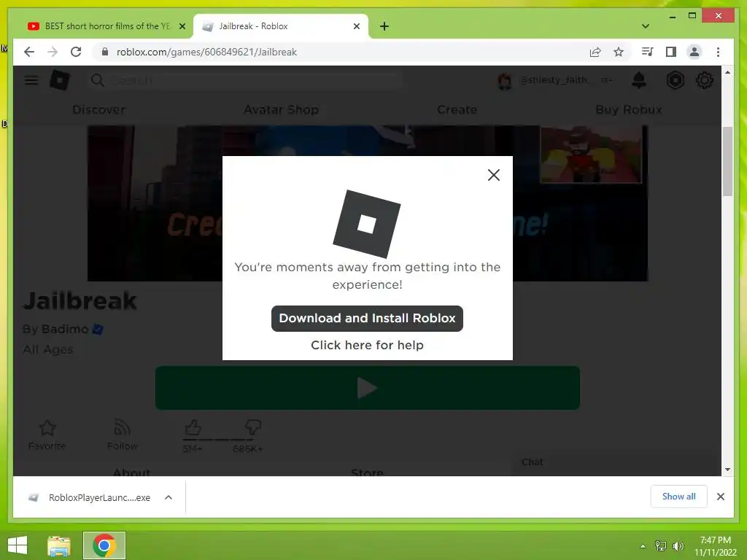Click the Roblox home logo
Viewport: 747px width, 560px height.
[60, 80]
